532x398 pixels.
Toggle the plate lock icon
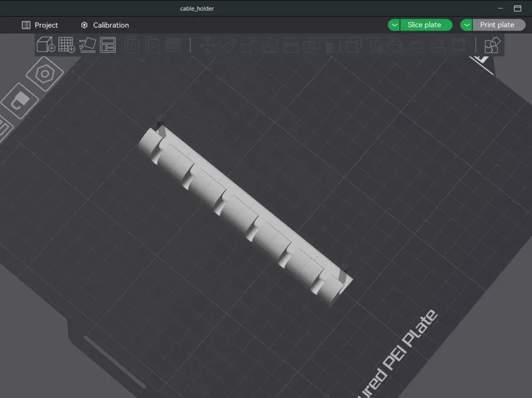[x=21, y=101]
